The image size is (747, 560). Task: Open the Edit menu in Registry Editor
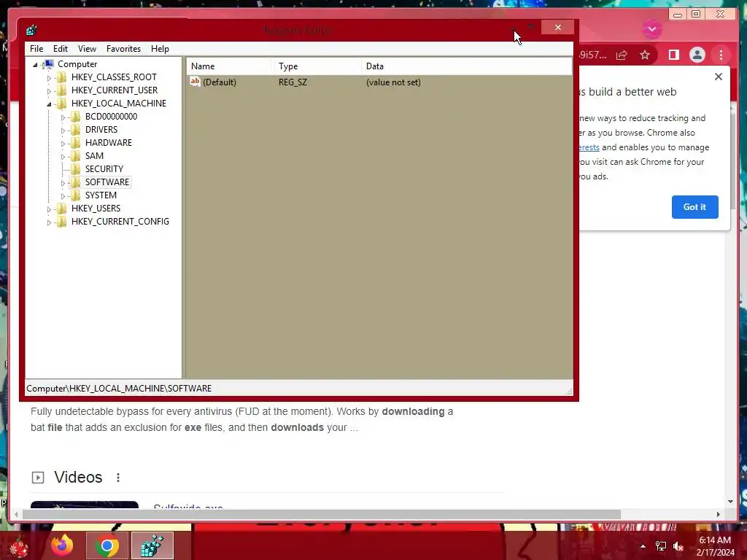click(60, 49)
